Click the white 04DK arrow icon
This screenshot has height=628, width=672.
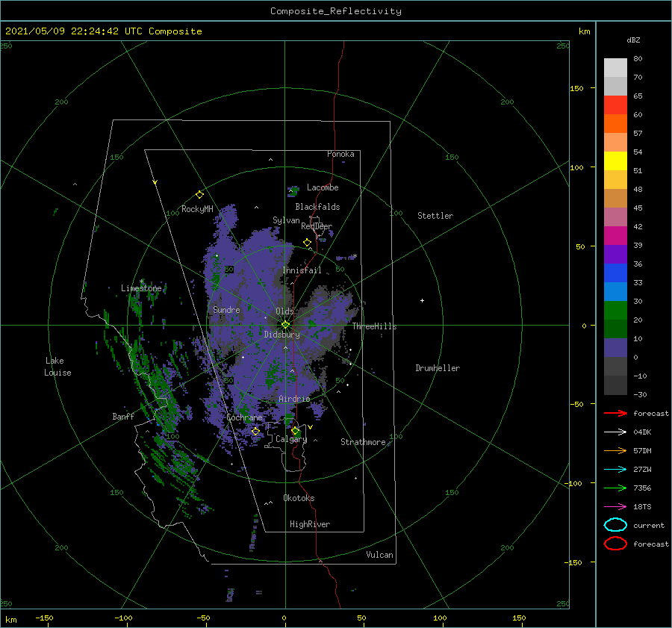pyautogui.click(x=615, y=432)
